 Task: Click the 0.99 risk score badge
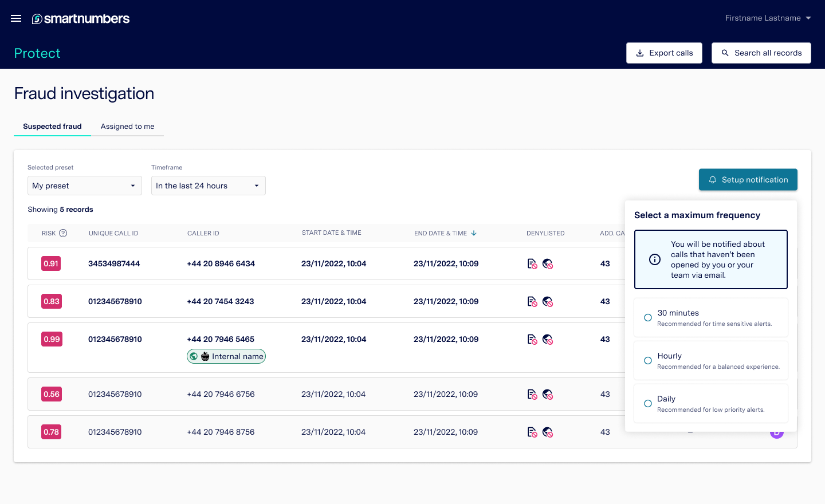pyautogui.click(x=52, y=339)
